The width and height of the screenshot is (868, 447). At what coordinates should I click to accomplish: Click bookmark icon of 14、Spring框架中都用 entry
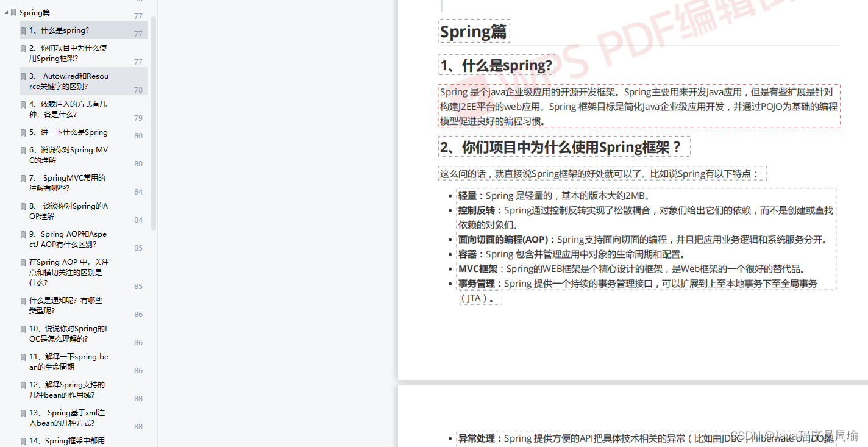click(23, 441)
